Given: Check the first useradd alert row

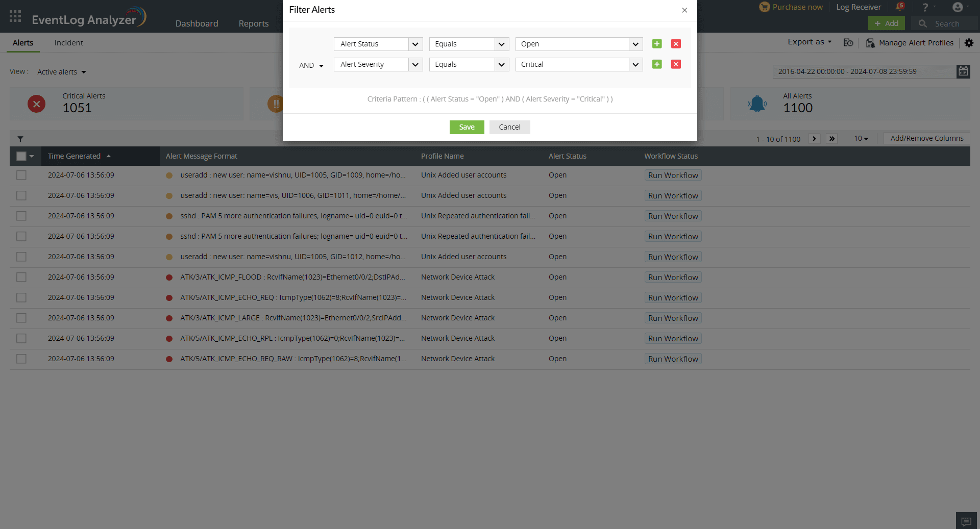Looking at the screenshot, I should [x=21, y=175].
